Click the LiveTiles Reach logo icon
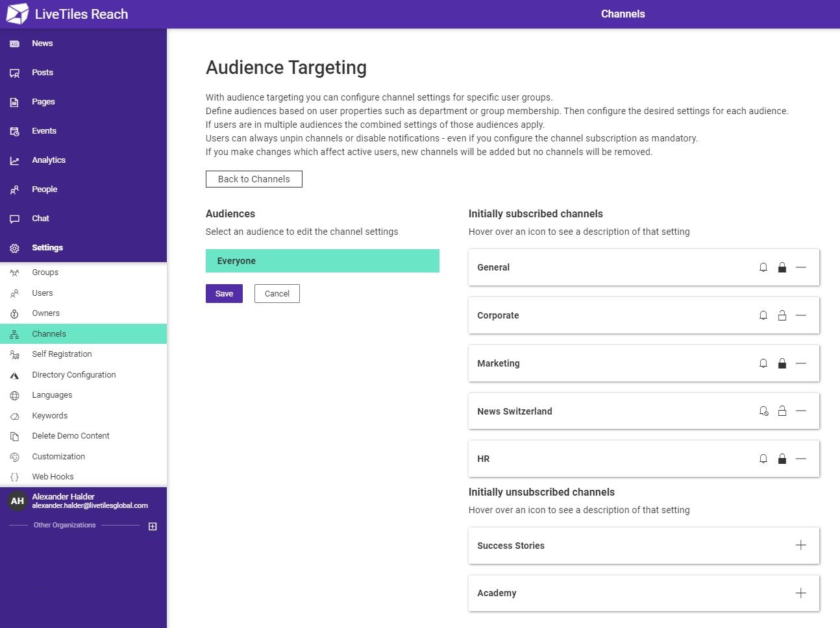 point(18,14)
